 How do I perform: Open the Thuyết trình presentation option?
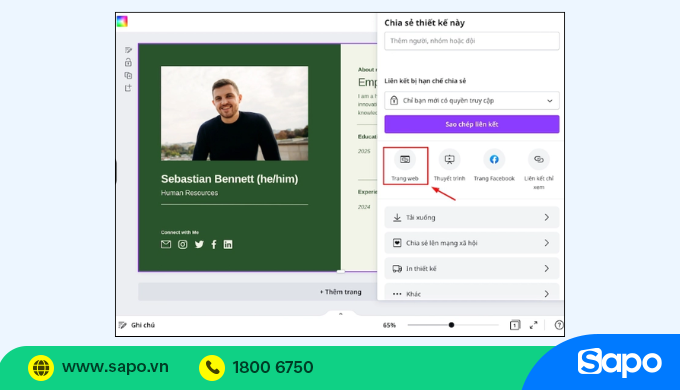pyautogui.click(x=449, y=166)
